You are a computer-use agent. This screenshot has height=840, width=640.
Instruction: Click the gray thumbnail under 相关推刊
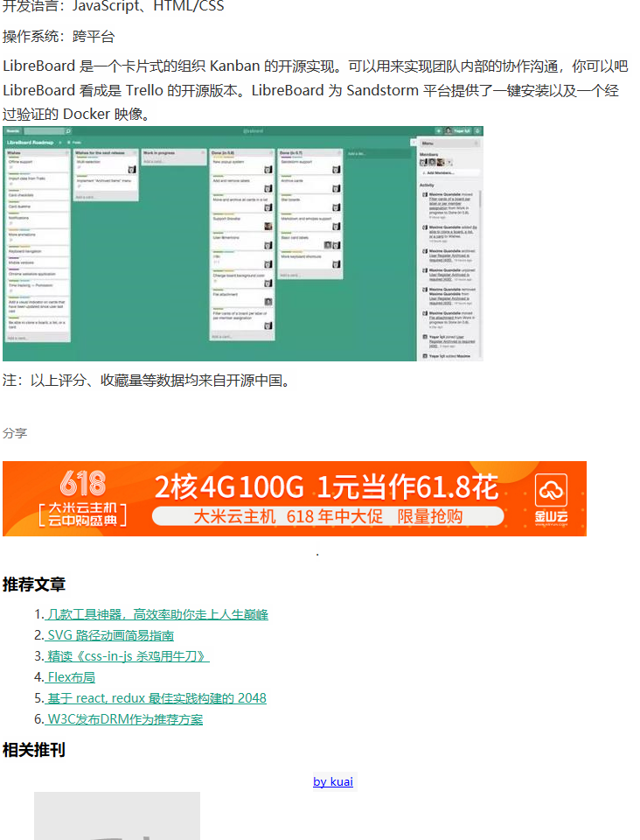[x=117, y=815]
